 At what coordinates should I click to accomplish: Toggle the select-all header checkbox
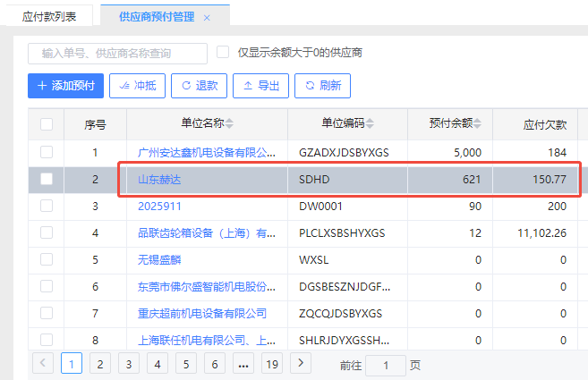(47, 124)
